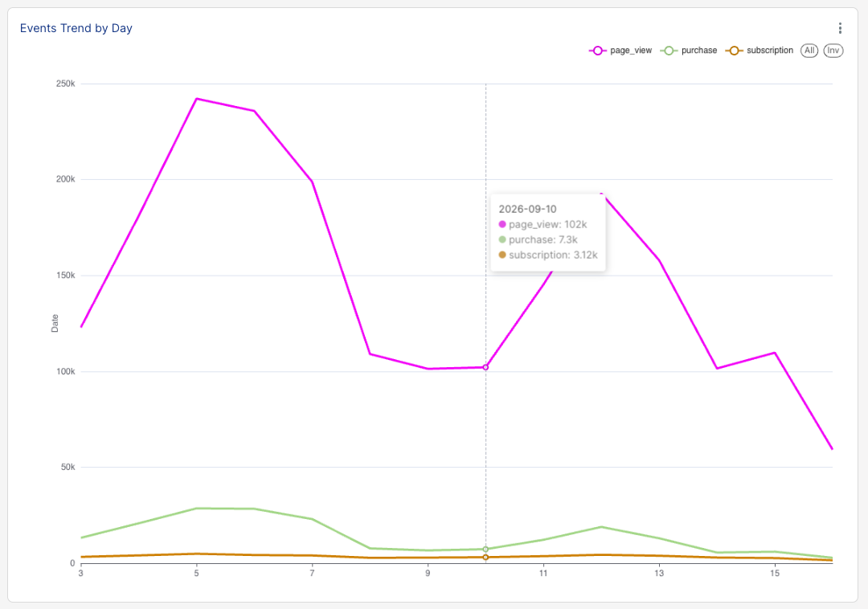
Task: Click the x-axis label 7
Action: [312, 573]
